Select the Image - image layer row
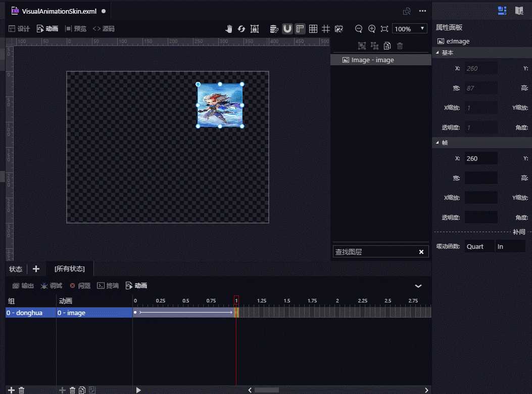 point(380,60)
